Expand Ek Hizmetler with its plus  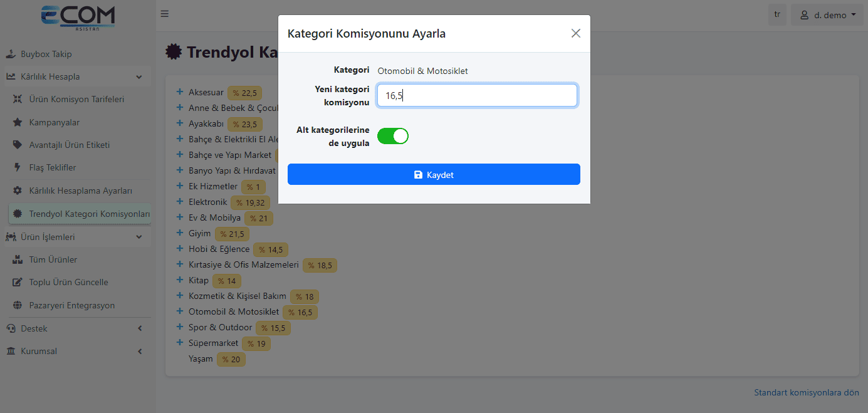pyautogui.click(x=180, y=187)
